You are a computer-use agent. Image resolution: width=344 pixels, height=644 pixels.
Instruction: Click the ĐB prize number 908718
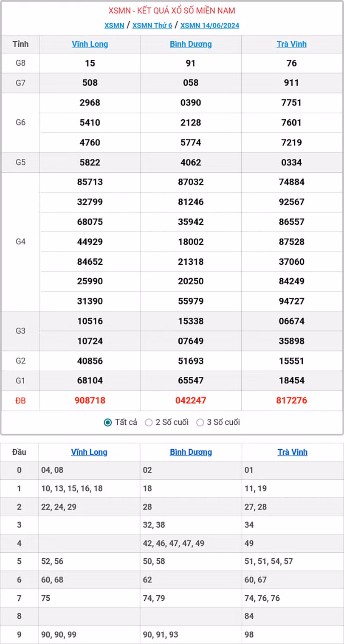point(90,400)
